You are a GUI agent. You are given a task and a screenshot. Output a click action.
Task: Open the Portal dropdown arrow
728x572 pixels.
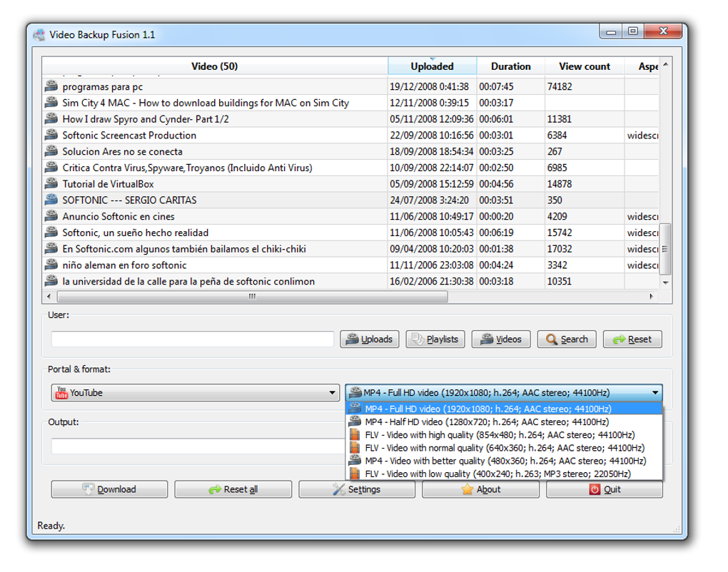pyautogui.click(x=332, y=392)
